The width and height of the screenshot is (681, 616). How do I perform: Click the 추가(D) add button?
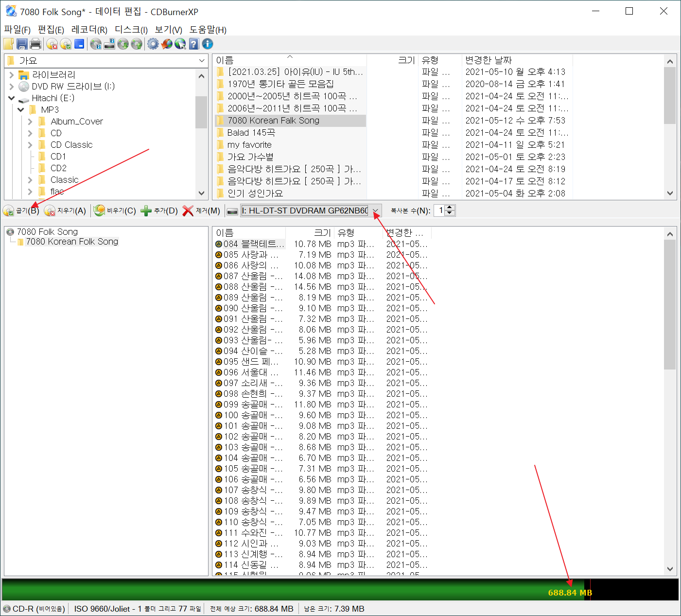(159, 211)
